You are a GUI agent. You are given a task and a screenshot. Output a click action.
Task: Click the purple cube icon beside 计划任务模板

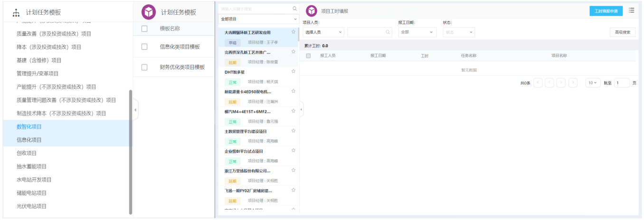[149, 12]
